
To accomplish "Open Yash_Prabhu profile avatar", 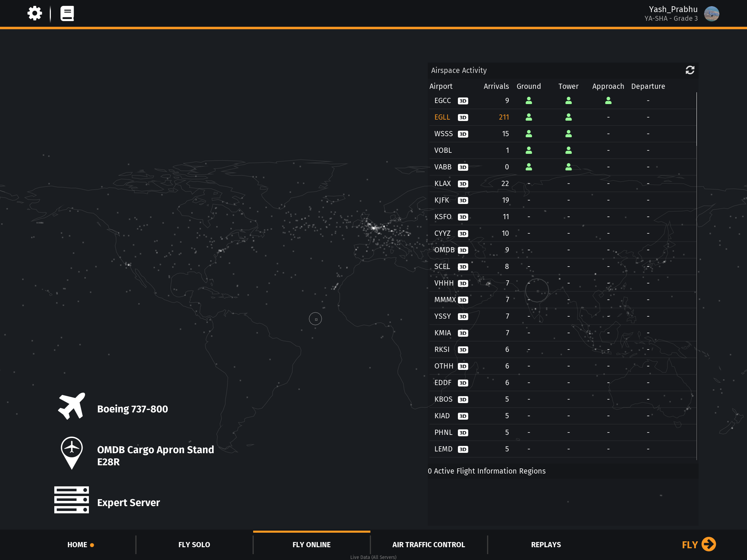I will point(711,14).
